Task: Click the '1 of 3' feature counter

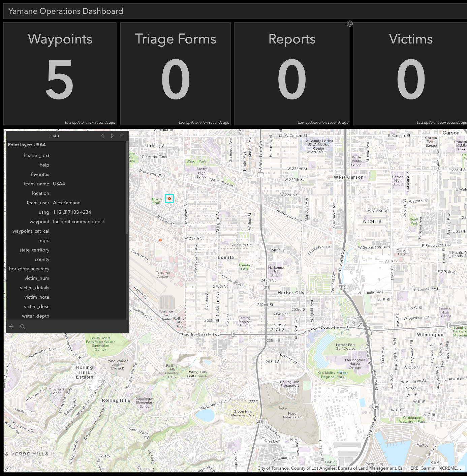Action: point(55,136)
